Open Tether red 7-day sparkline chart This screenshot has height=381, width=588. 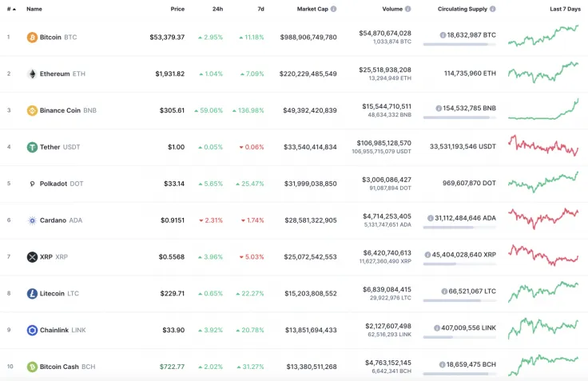pos(543,146)
